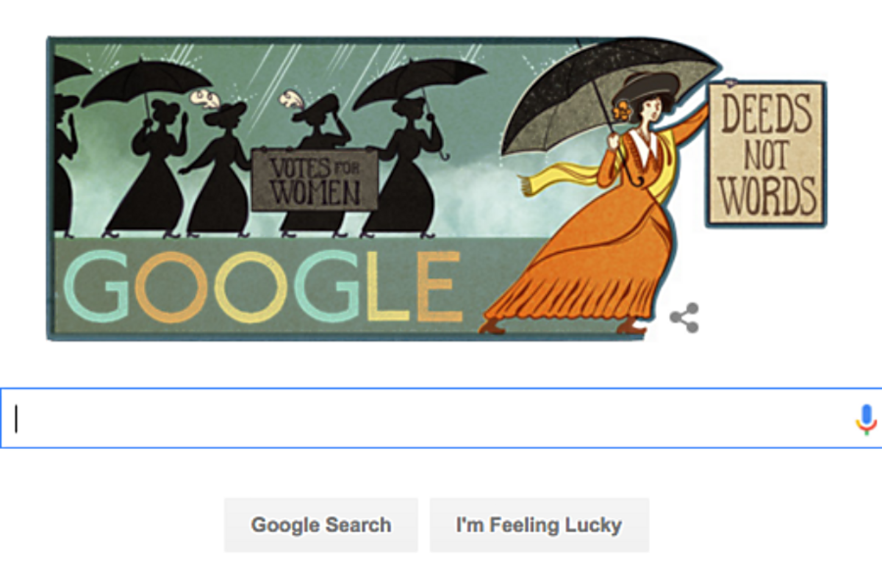Click the I'm Feeling Lucky button
Screen dimensions: 882x588
coord(539,525)
